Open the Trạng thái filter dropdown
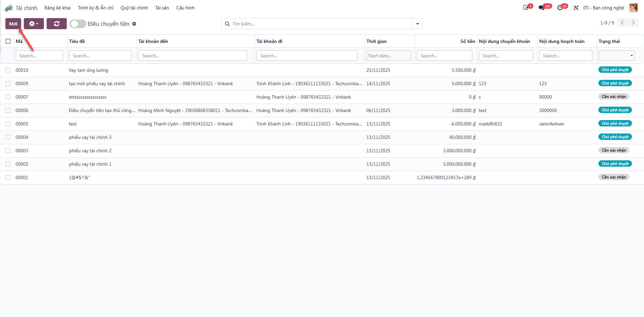Image resolution: width=644 pixels, height=317 pixels. [x=617, y=56]
